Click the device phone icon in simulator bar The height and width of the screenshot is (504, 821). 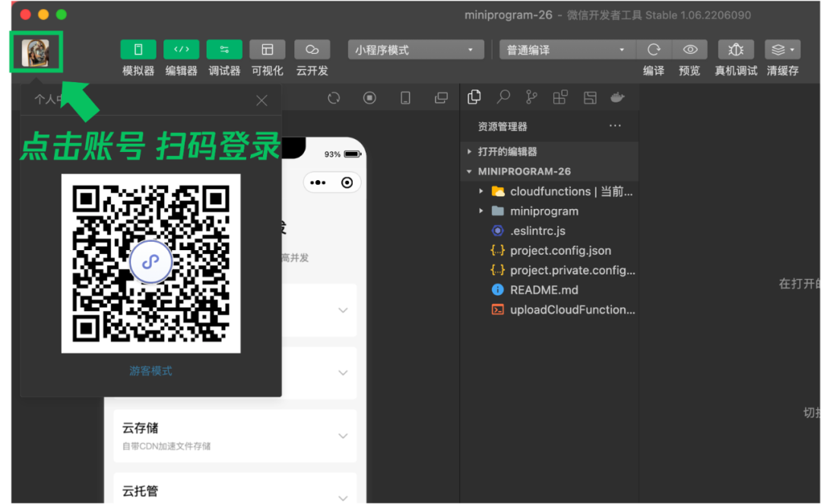(405, 98)
